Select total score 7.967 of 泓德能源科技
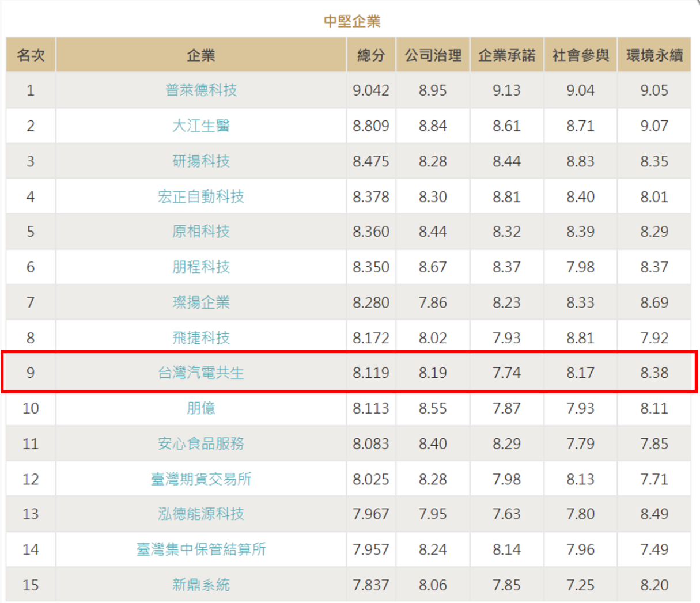 (x=371, y=514)
